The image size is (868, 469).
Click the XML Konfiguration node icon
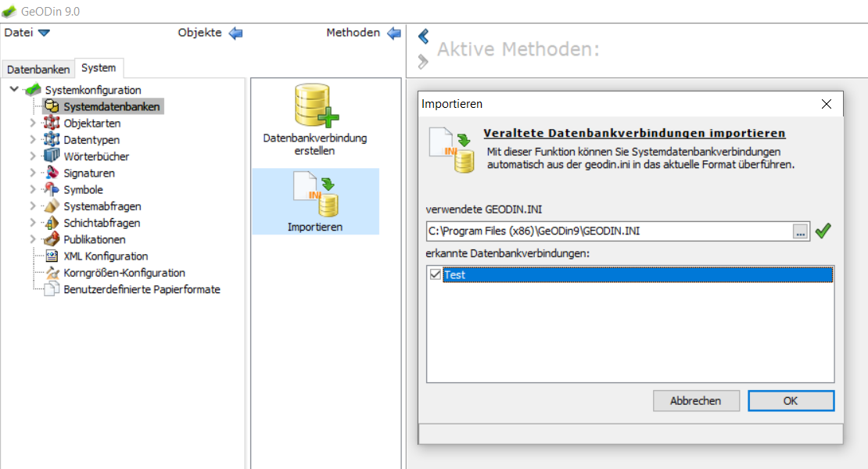point(52,256)
